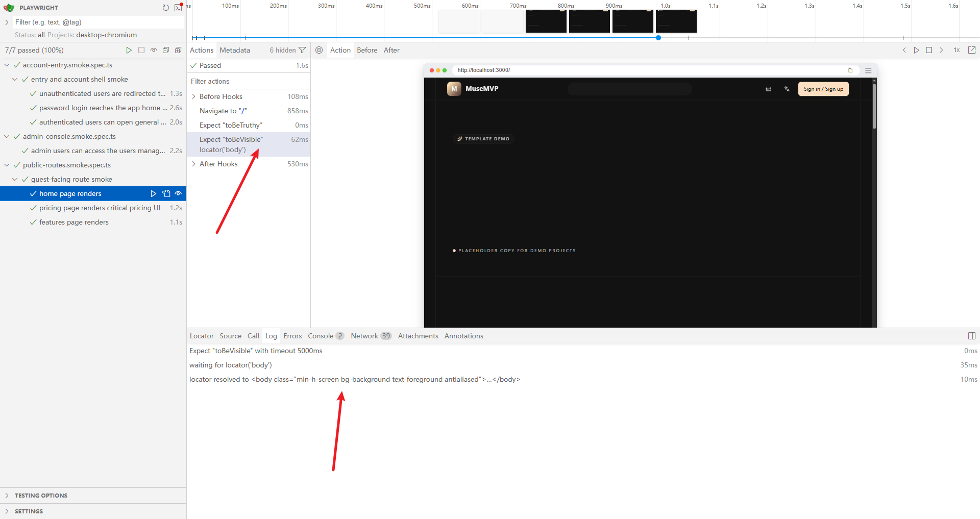The height and width of the screenshot is (519, 980).
Task: Collapse admin-console.smoke.spec.ts
Action: (7, 136)
